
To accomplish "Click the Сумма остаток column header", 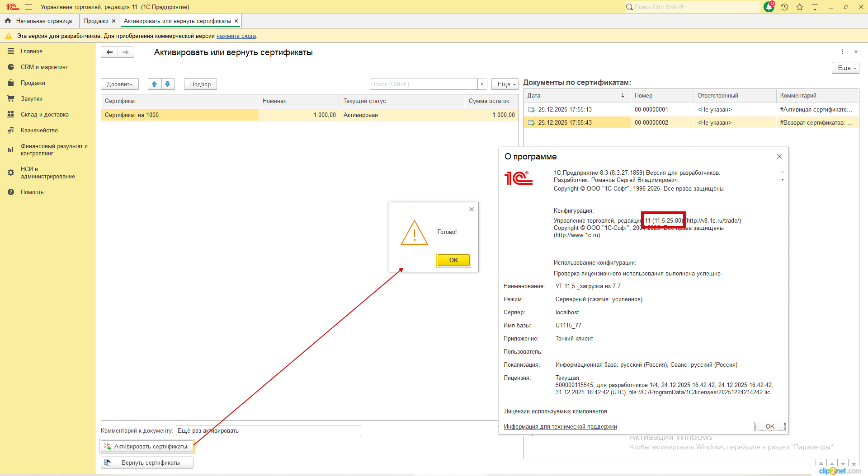I will click(492, 101).
